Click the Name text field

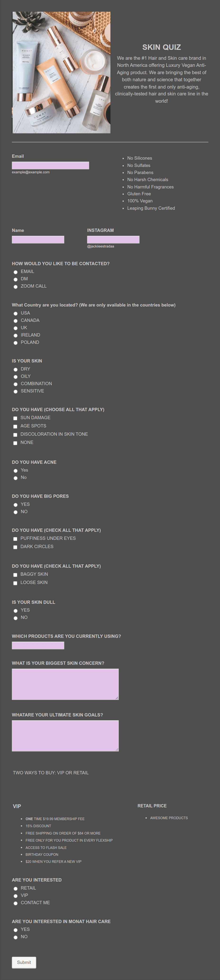pyautogui.click(x=38, y=240)
